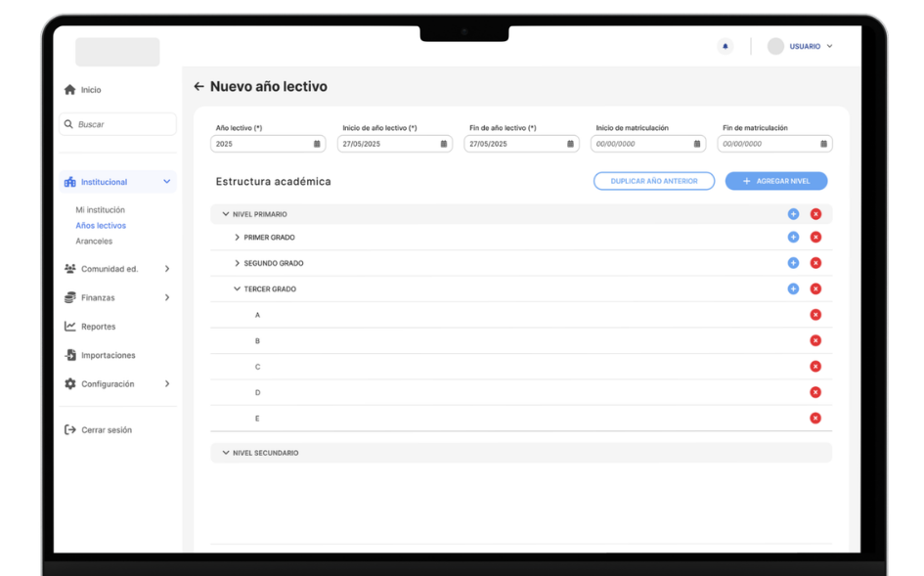924x576 pixels.
Task: Click Fin de matriculación date field
Action: tap(775, 144)
